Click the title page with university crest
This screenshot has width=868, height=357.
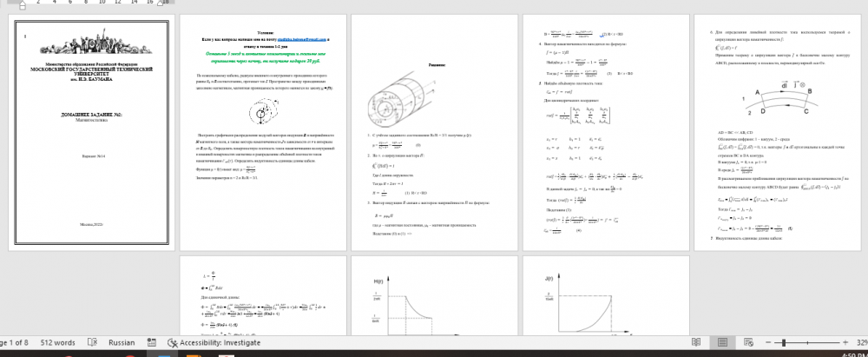coord(91,133)
